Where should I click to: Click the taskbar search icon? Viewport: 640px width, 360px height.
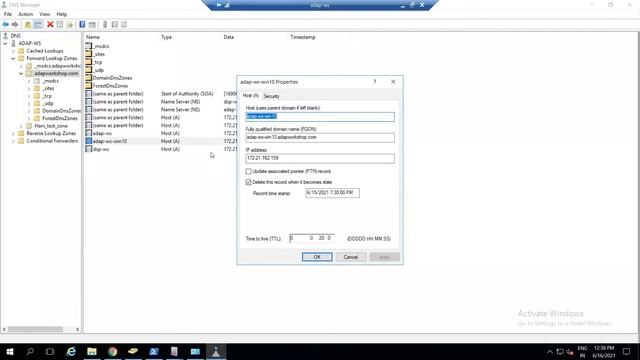[x=30, y=351]
